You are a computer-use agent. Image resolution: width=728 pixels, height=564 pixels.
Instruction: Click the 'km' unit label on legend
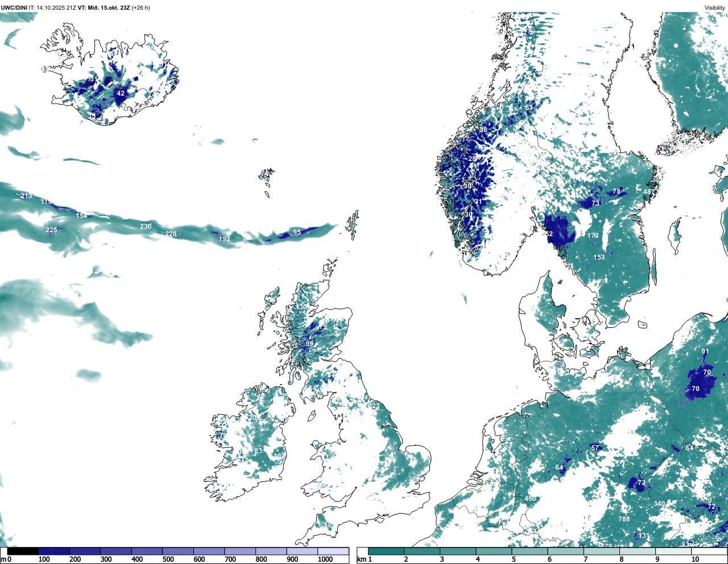coord(361,560)
